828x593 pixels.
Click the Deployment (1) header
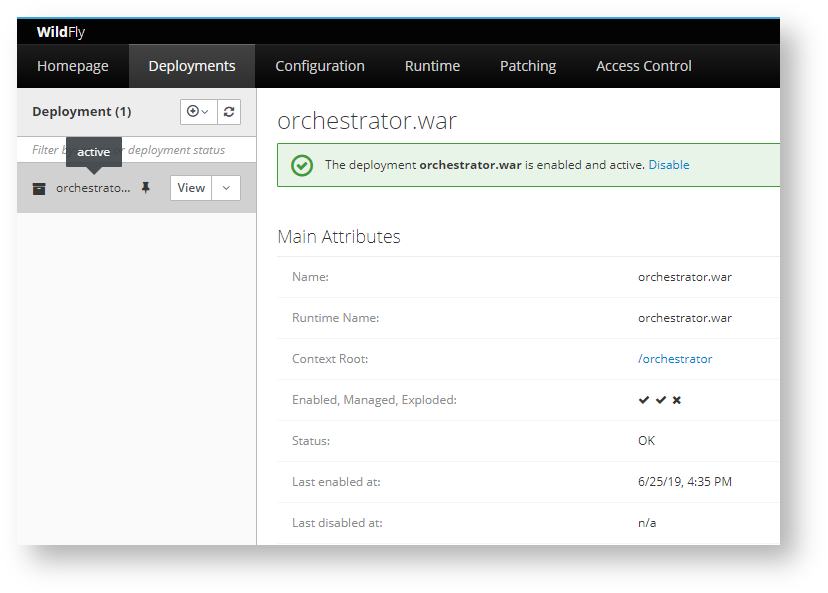pyautogui.click(x=82, y=112)
